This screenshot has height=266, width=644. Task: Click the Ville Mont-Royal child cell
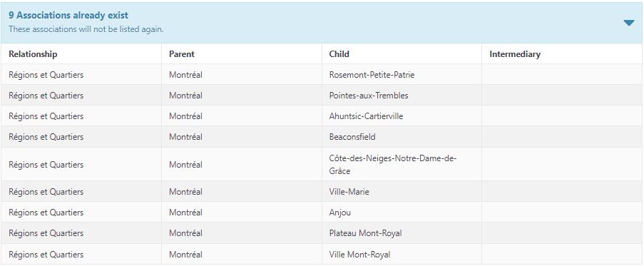pyautogui.click(x=402, y=254)
